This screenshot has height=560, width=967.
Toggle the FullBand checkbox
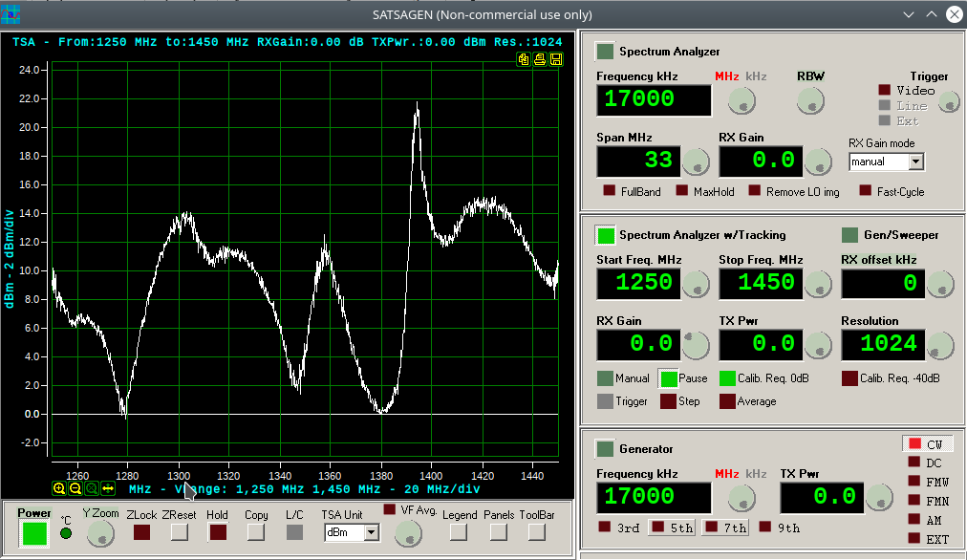pyautogui.click(x=609, y=191)
